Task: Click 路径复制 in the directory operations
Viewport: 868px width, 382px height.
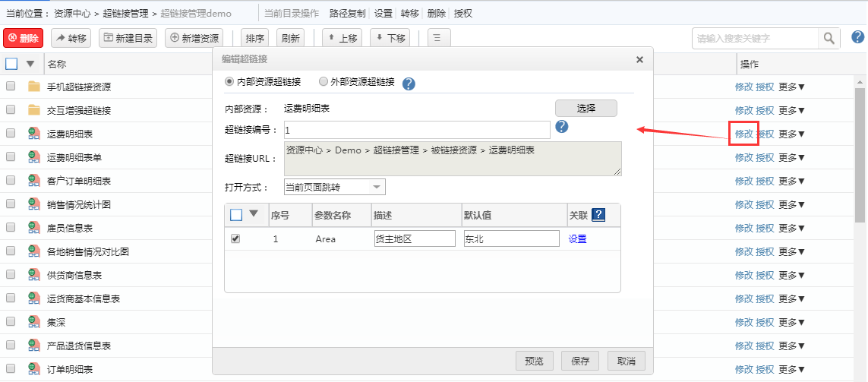Action: click(x=346, y=14)
